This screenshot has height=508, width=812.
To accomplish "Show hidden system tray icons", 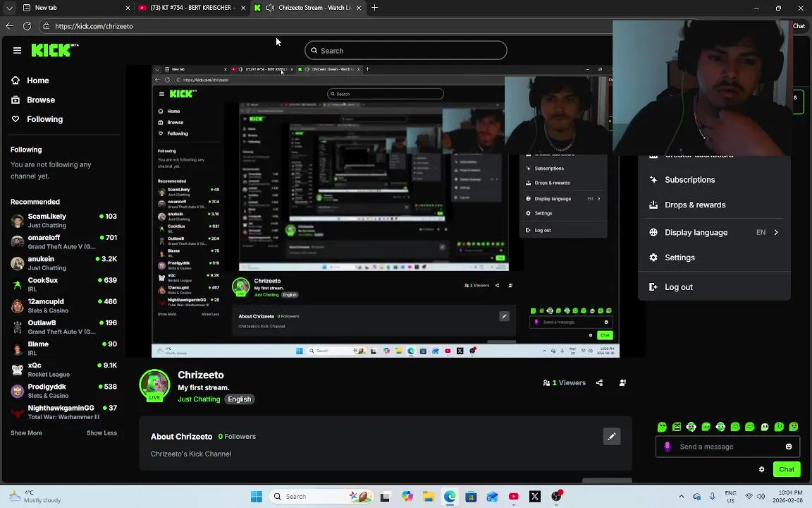I will 681,496.
